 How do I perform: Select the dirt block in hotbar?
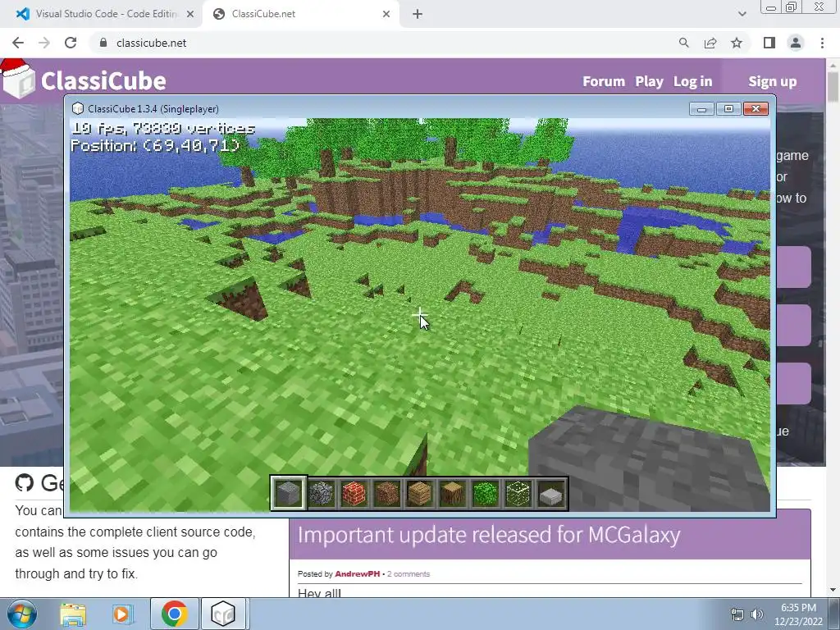[x=387, y=493]
